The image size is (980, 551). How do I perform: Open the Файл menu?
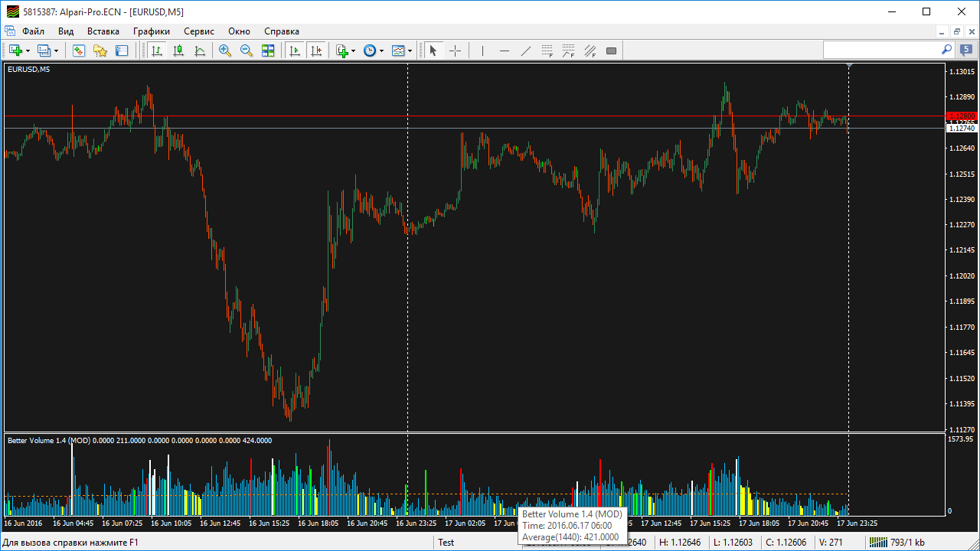coord(33,31)
